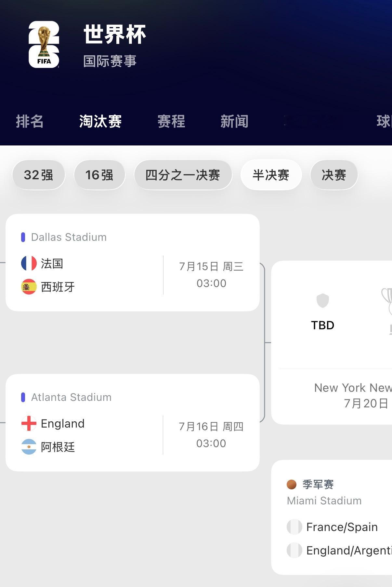Select the 四分之一决赛 round filter
The width and height of the screenshot is (392, 587).
pyautogui.click(x=183, y=175)
